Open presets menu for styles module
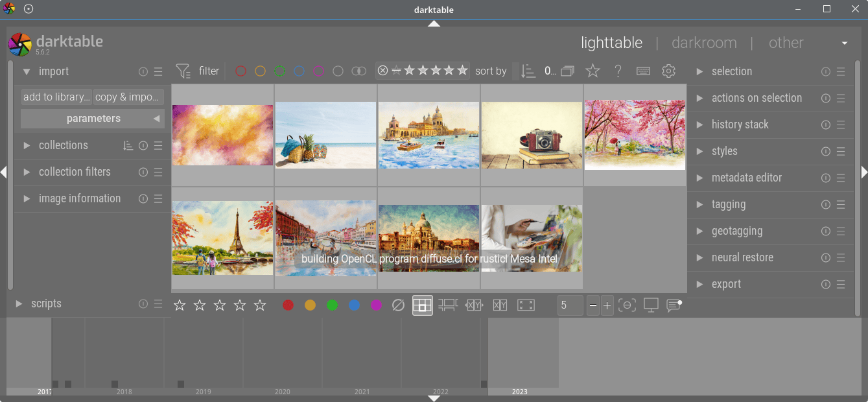 (841, 152)
